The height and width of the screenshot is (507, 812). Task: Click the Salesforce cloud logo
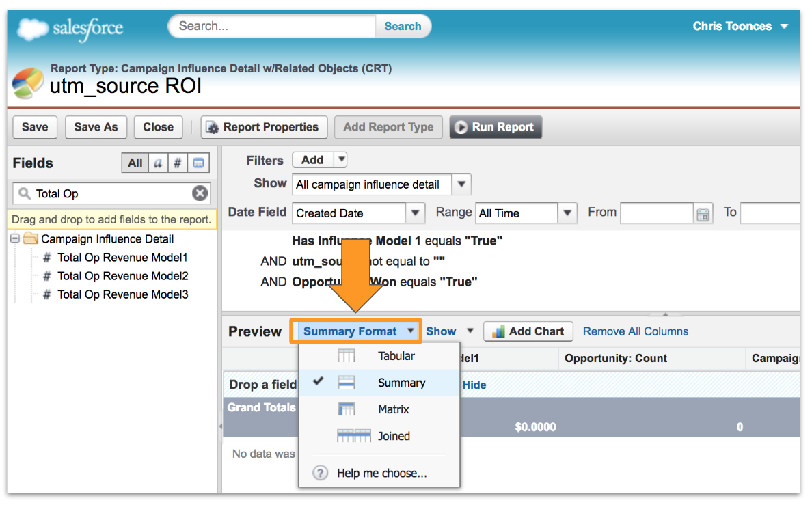pyautogui.click(x=33, y=29)
